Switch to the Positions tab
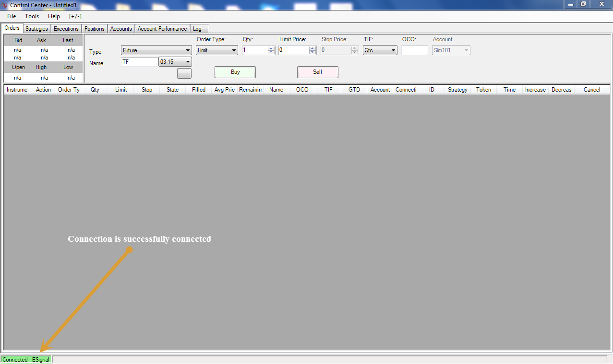This screenshot has width=613, height=364. 94,29
